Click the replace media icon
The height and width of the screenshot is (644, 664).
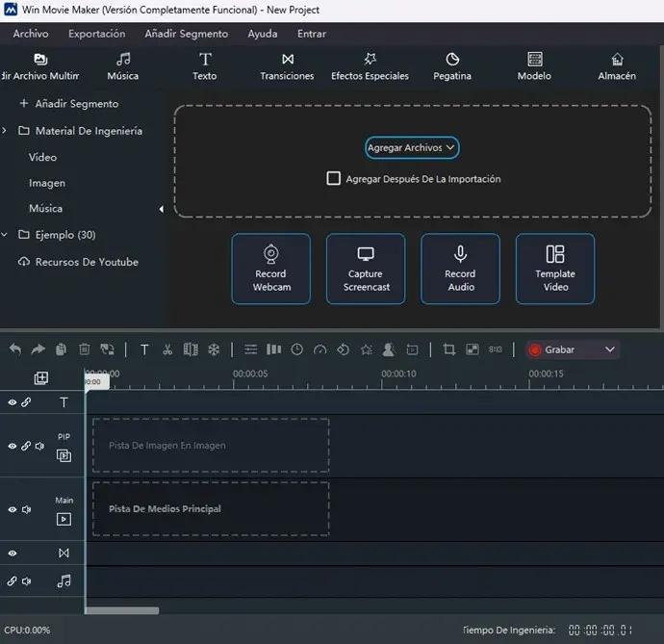coord(107,349)
